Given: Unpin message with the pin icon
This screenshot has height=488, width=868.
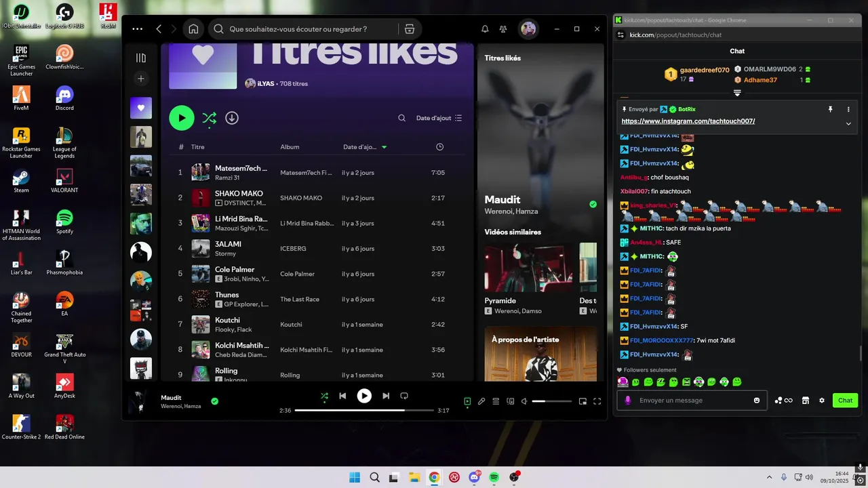Looking at the screenshot, I should (x=830, y=109).
